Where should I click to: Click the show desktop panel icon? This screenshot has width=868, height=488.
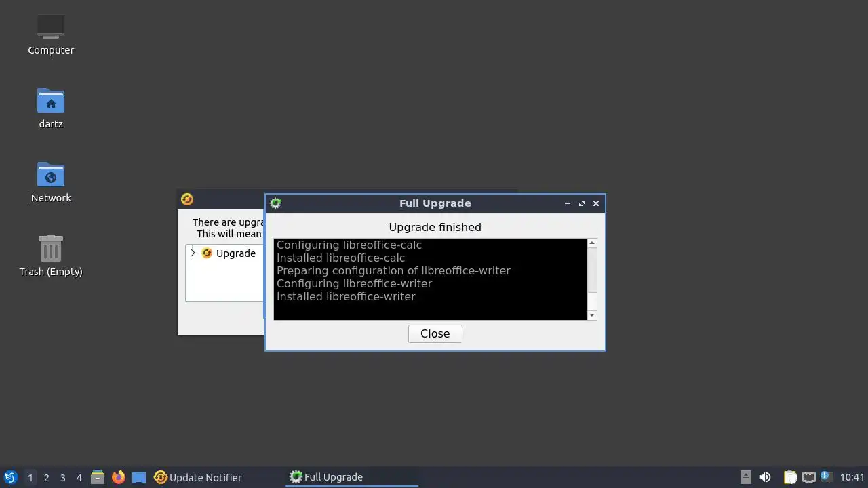[x=139, y=477]
